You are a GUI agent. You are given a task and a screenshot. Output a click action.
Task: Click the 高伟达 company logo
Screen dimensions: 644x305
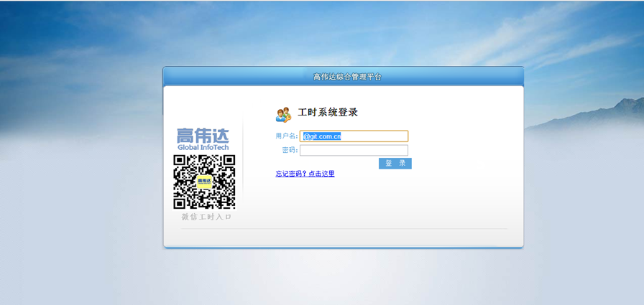click(x=203, y=135)
